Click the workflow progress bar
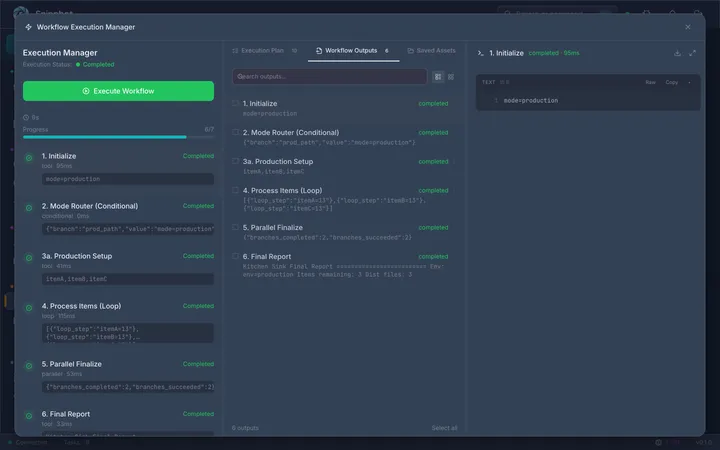 [x=118, y=137]
